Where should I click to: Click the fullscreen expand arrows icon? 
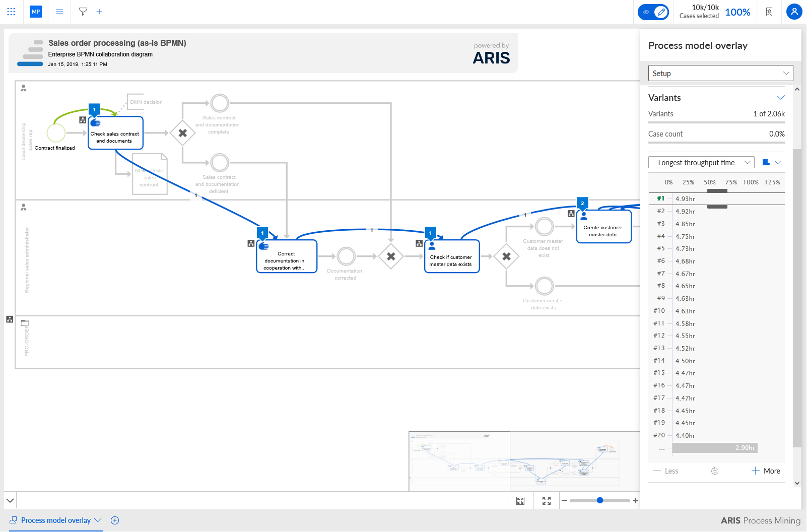(x=547, y=501)
